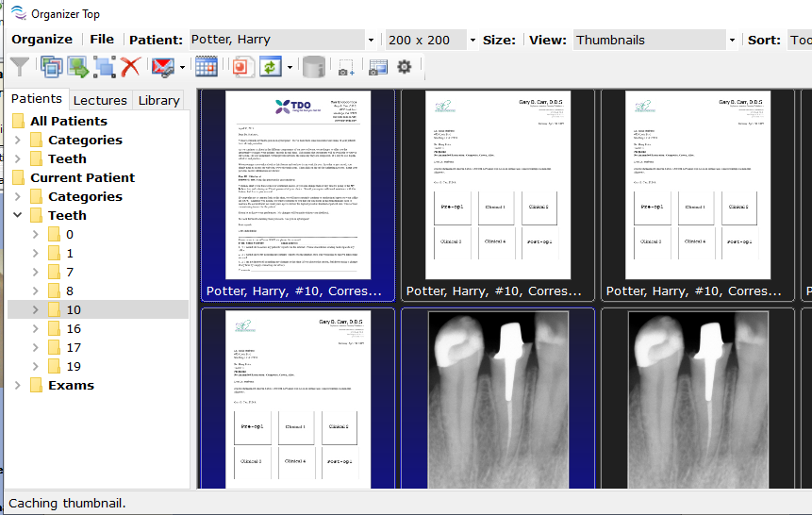Screen dimensions: 812x515
Task: Click the database info cylinder icon
Action: 314,67
